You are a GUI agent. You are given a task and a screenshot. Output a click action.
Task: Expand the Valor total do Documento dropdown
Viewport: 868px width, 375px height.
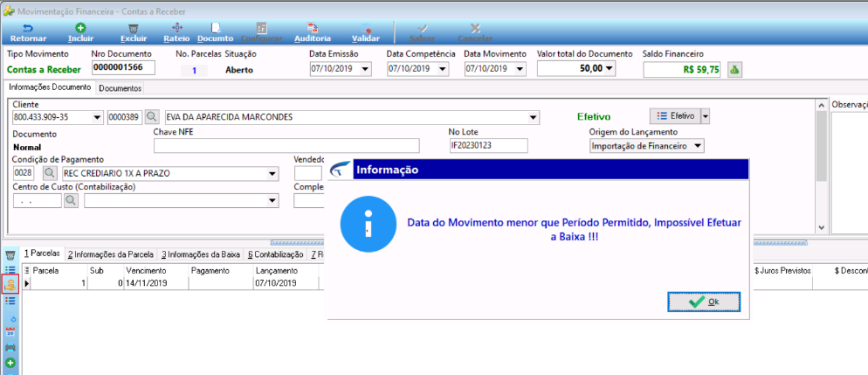[609, 69]
